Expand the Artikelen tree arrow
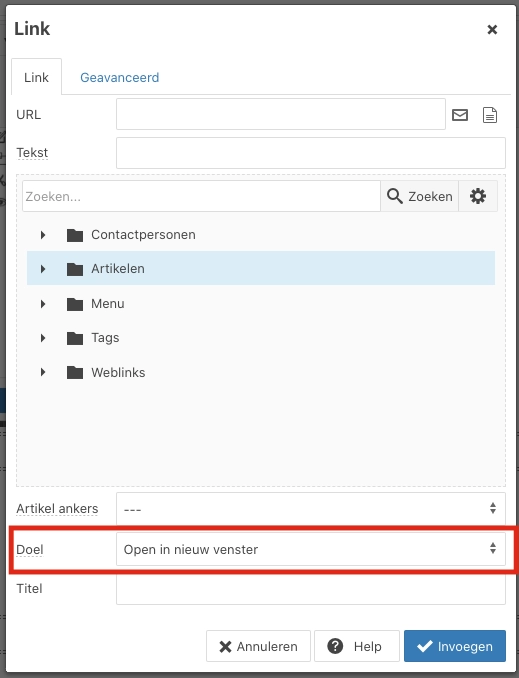 coord(43,269)
